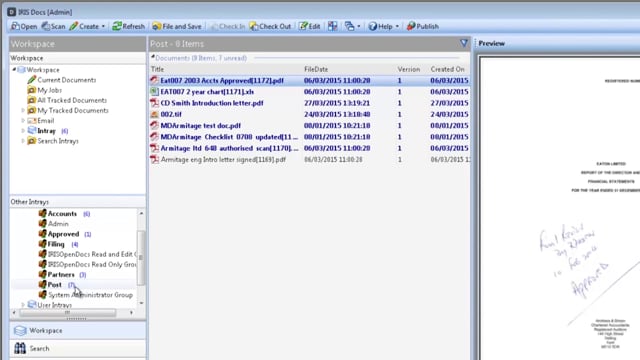Select CD Smith Introduction letter.pdf
This screenshot has width=640, height=360.
309,103
